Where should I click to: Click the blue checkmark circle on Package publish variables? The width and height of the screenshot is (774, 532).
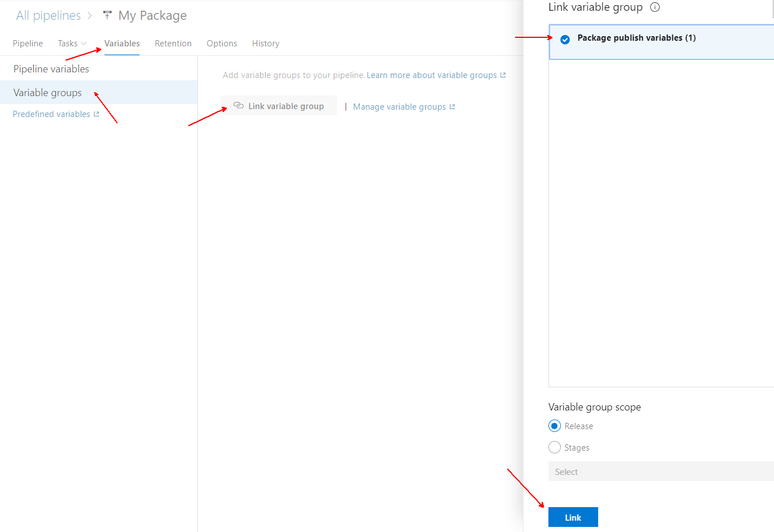[565, 40]
